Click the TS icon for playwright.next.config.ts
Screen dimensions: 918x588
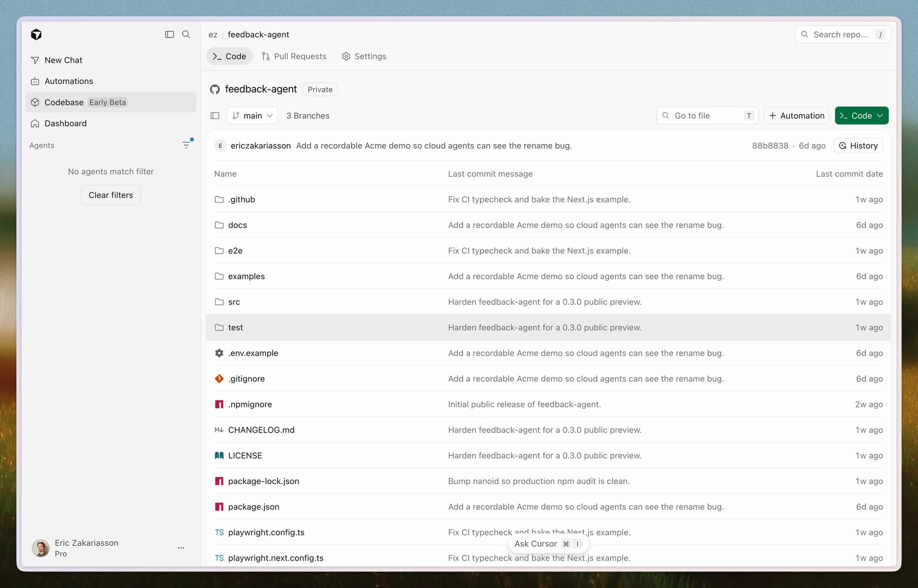(x=219, y=558)
